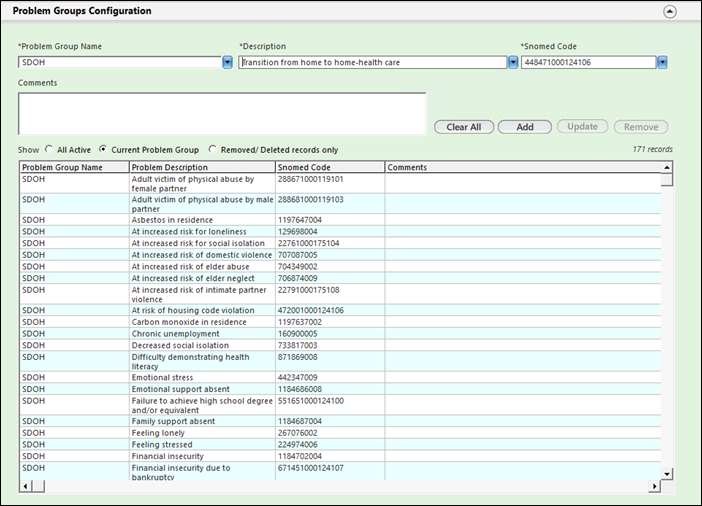Screen dimensions: 702x506
Task: Collapse the Problem Groups Configuration panel
Action: click(669, 12)
